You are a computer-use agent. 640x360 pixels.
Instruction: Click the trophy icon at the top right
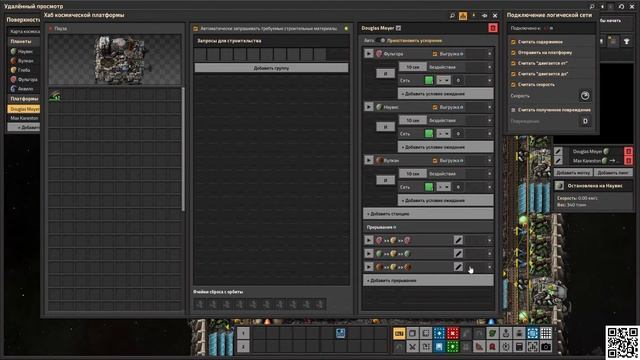(626, 41)
